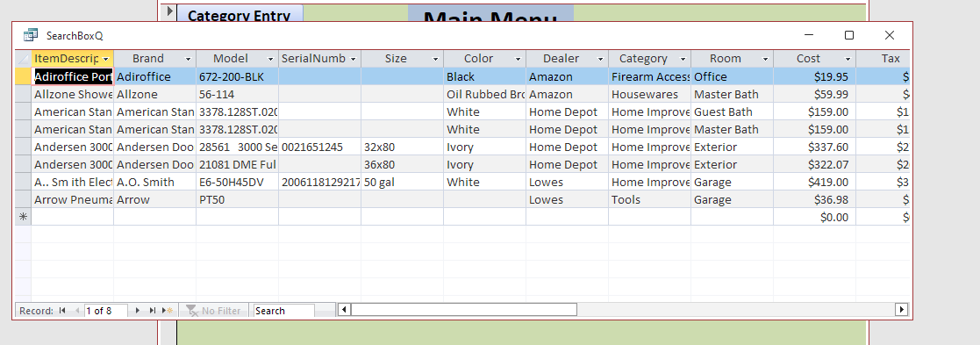Click cost cell '$59.99'

click(814, 95)
